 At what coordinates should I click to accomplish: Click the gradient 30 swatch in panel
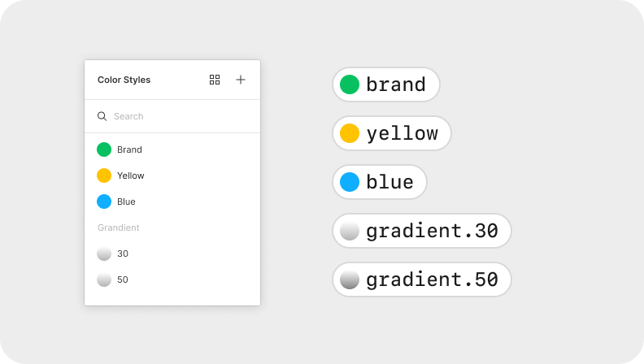pyautogui.click(x=104, y=253)
